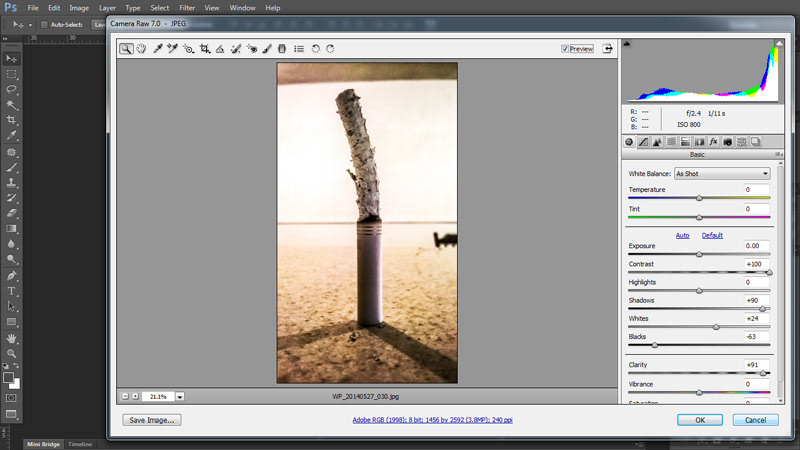
Task: Switch to the Timeline tab
Action: click(x=80, y=444)
